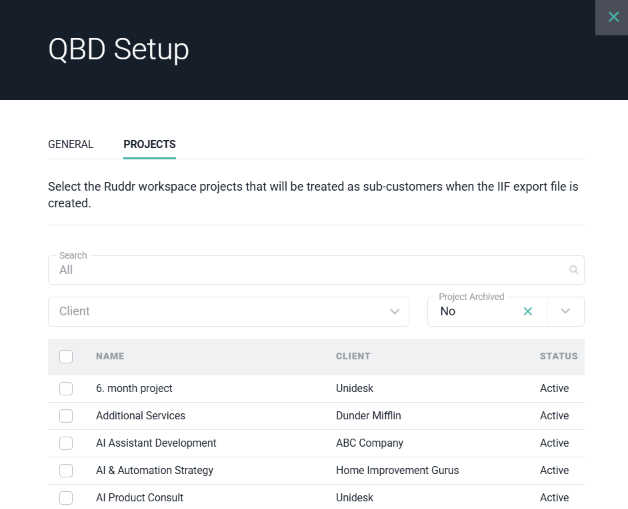Close the QBD Setup dialog

tap(613, 17)
